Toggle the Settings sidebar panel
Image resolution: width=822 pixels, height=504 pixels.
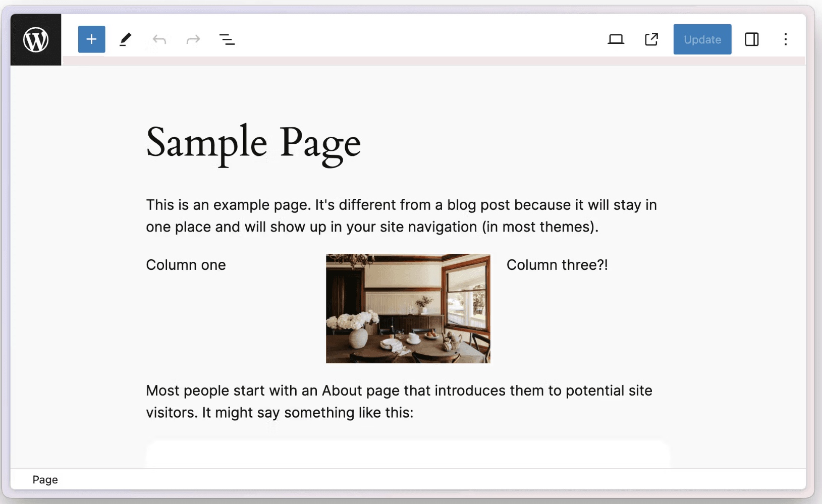(x=751, y=39)
